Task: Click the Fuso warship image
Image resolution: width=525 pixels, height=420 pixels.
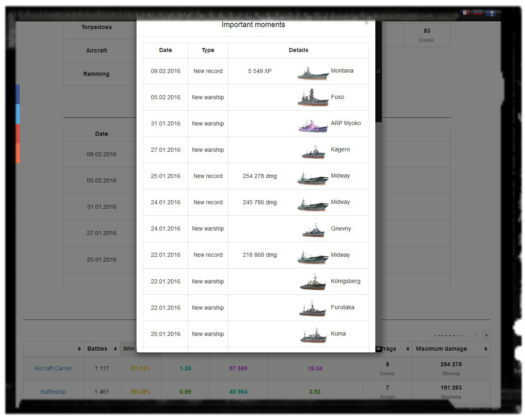Action: tap(313, 98)
